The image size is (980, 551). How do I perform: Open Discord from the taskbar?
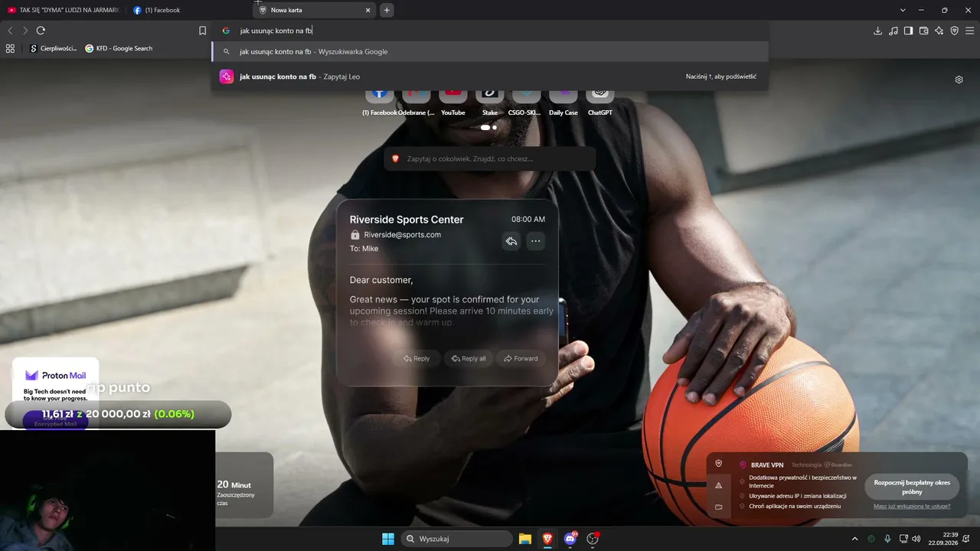point(570,539)
